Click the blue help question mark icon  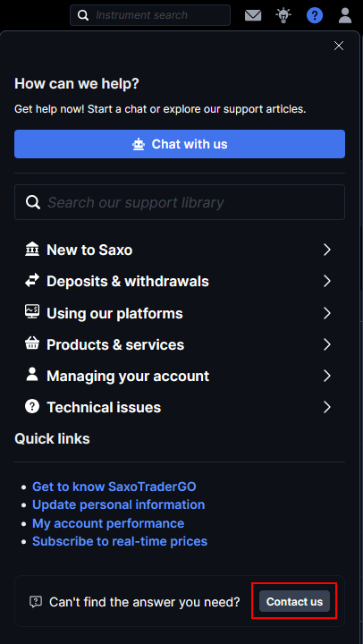coord(315,15)
